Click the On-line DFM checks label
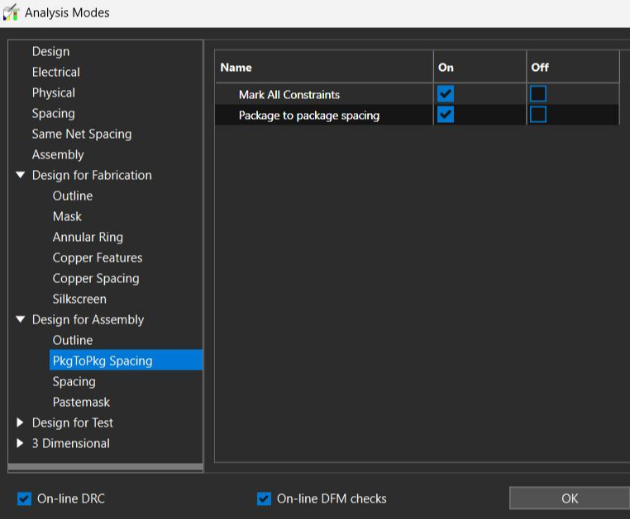The width and height of the screenshot is (630, 519). [x=331, y=499]
